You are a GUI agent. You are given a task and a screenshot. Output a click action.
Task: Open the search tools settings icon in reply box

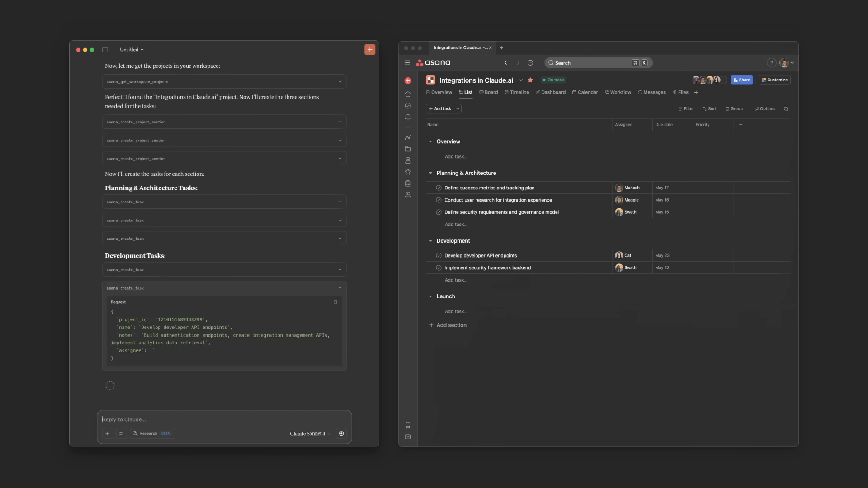(x=121, y=433)
